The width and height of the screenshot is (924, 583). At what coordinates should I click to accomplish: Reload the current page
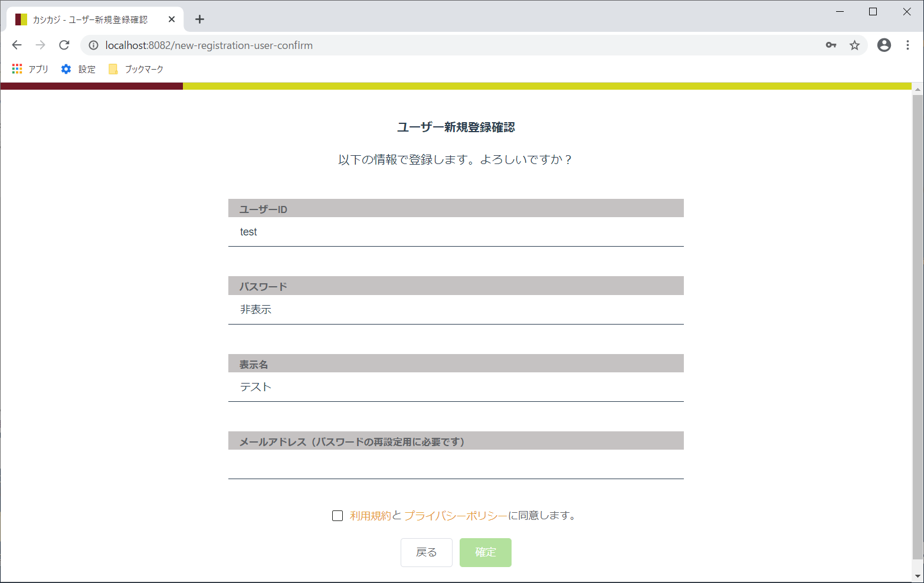(64, 45)
